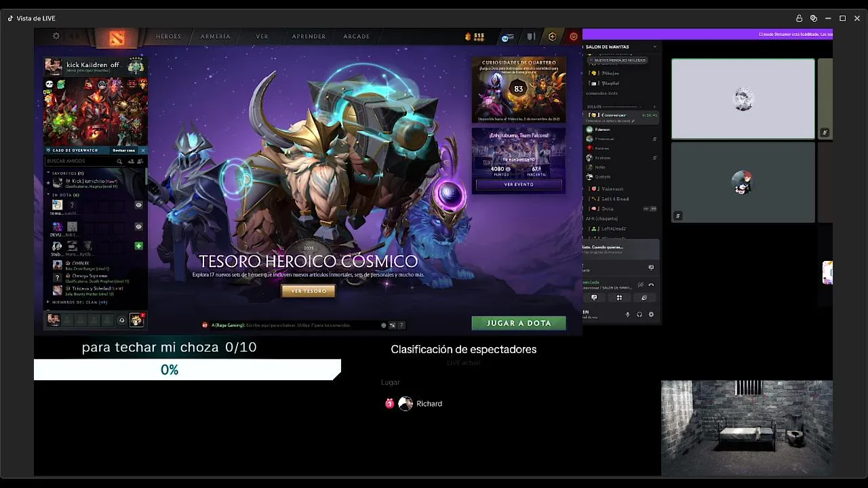Click the magnifier icon in friends search
868x488 pixels.
[119, 161]
